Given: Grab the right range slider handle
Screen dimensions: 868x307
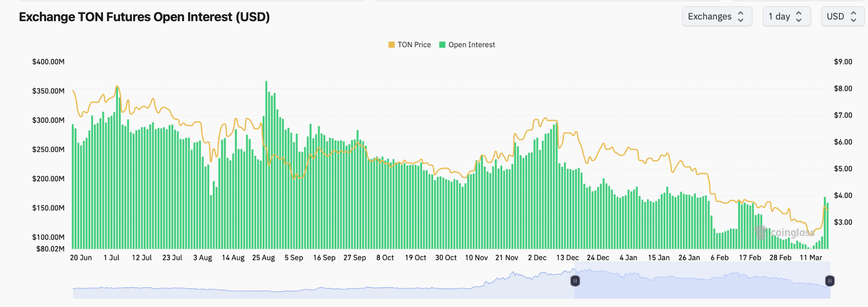Looking at the screenshot, I should pyautogui.click(x=830, y=281).
